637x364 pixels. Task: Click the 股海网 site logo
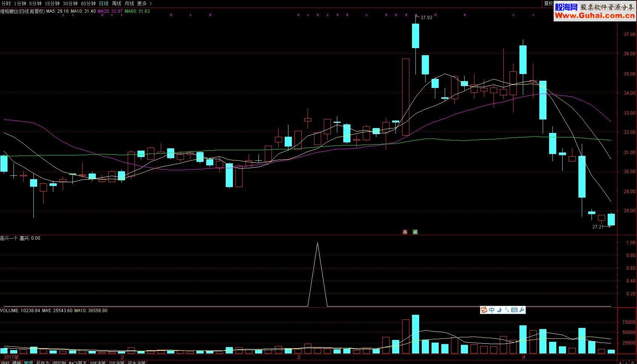[566, 7]
